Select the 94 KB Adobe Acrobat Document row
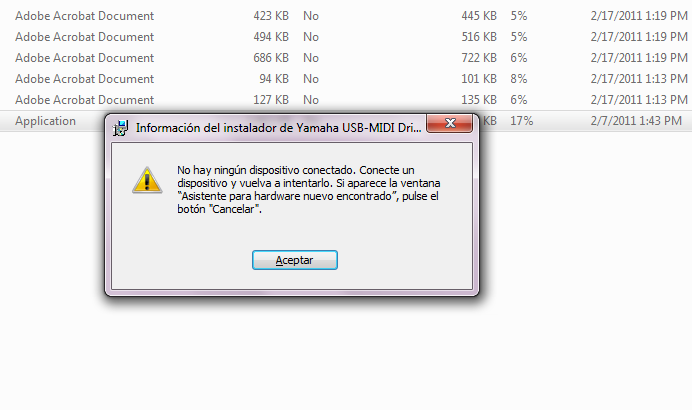The image size is (692, 410). [346, 79]
